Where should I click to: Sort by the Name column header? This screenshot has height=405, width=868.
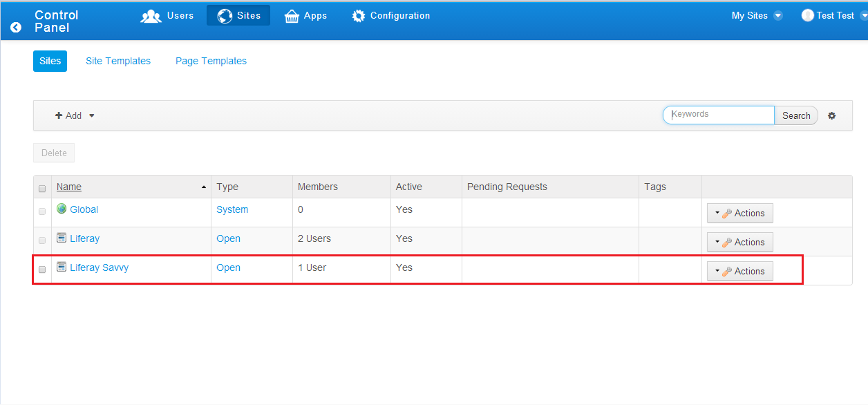(69, 187)
